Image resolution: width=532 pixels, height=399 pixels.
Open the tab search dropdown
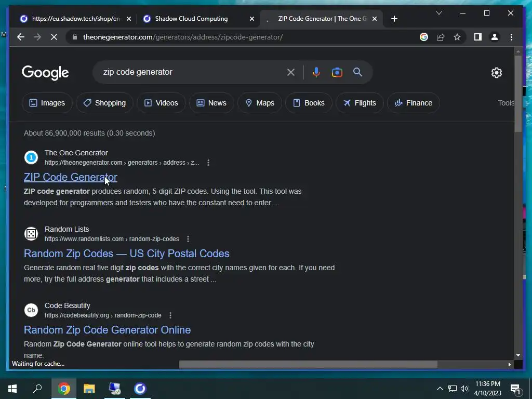coord(438,13)
